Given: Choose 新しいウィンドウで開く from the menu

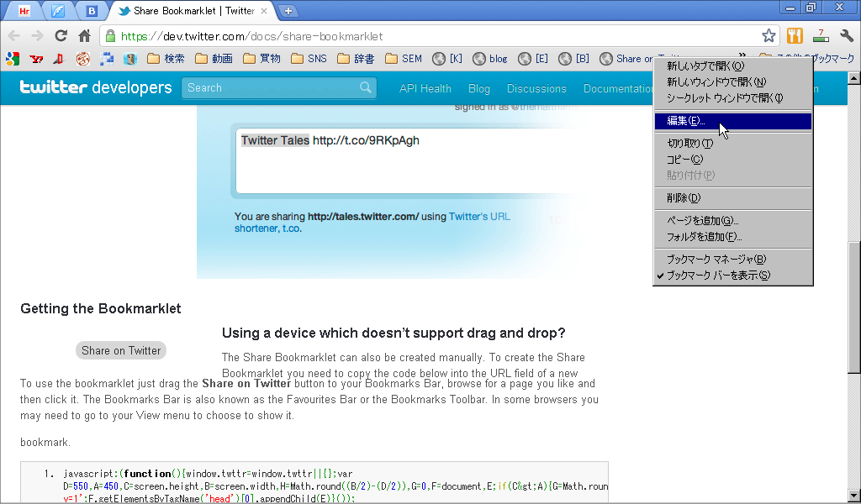Looking at the screenshot, I should point(733,82).
